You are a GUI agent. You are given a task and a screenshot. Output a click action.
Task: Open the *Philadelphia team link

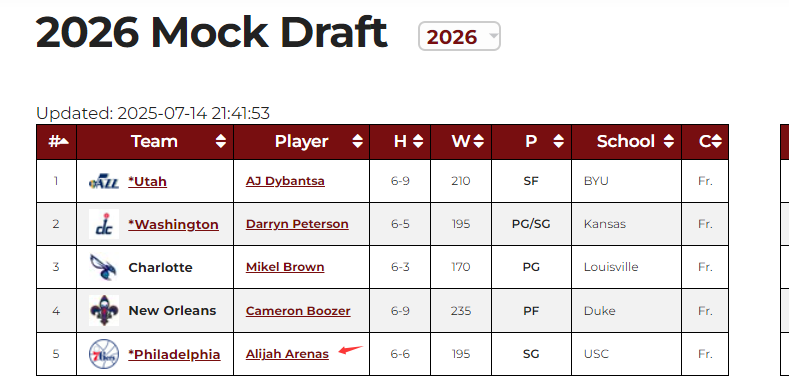click(174, 354)
